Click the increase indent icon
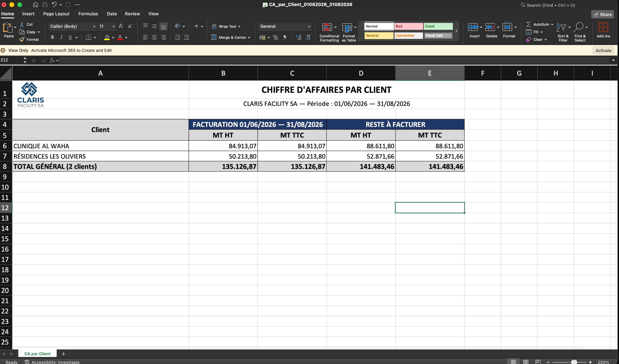 (187, 37)
